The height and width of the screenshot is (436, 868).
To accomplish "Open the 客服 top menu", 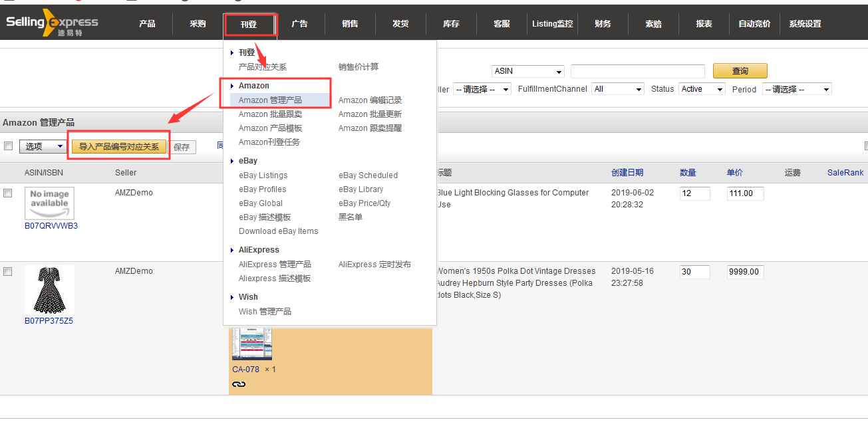I will pos(502,24).
